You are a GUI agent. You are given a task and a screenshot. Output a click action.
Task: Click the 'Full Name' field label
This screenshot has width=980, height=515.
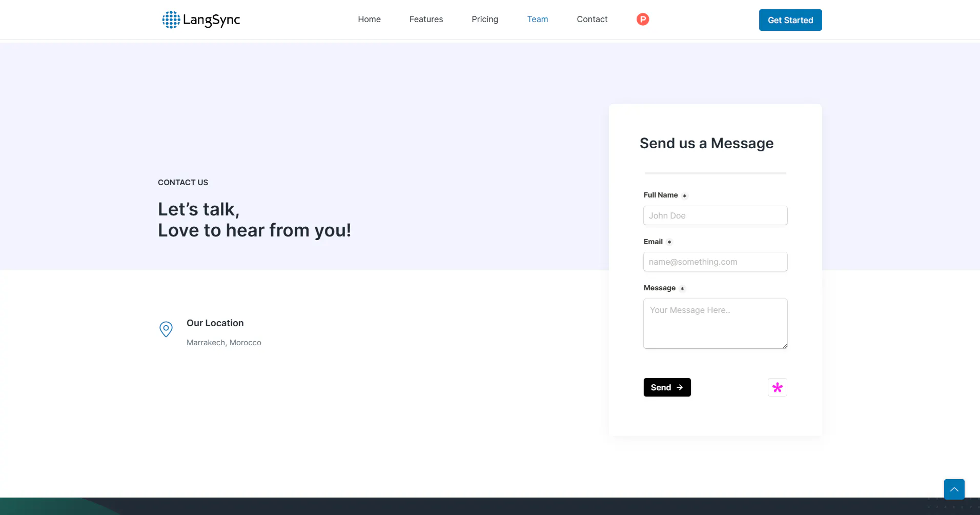click(661, 195)
